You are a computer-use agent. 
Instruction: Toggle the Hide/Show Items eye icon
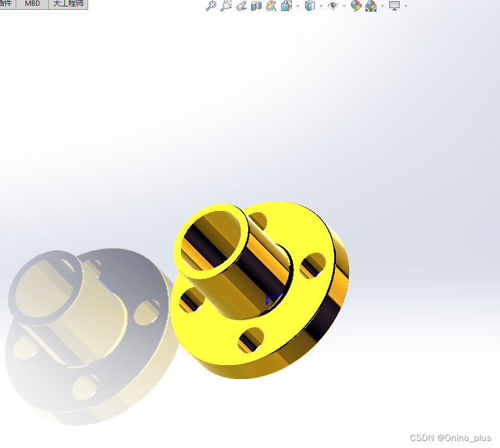click(334, 6)
